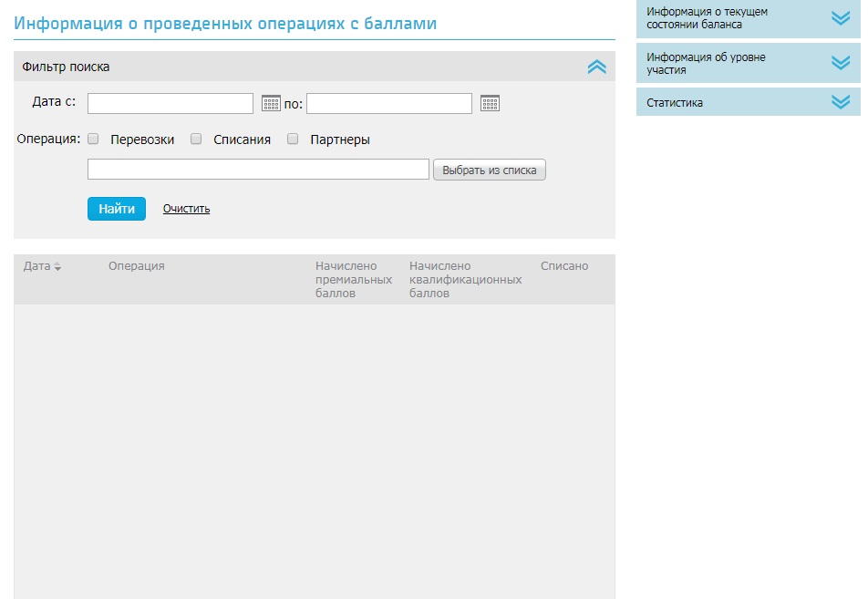This screenshot has height=599, width=868.
Task: Click Начислено премиальных баллов column header
Action: [353, 279]
